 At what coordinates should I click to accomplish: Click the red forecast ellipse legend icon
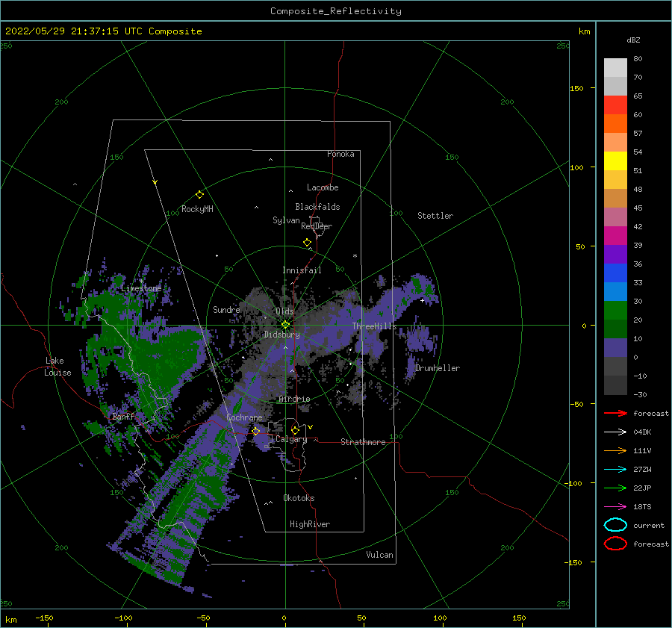[615, 544]
